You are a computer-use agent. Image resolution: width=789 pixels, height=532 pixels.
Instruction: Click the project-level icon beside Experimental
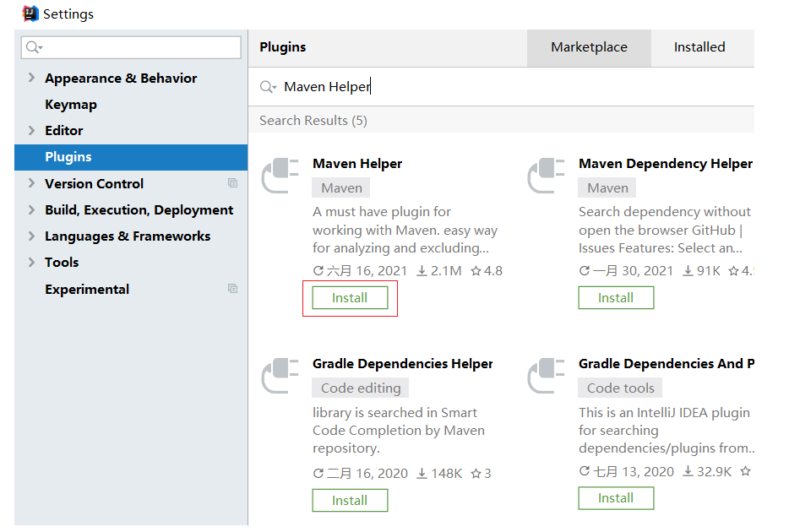[x=232, y=289]
